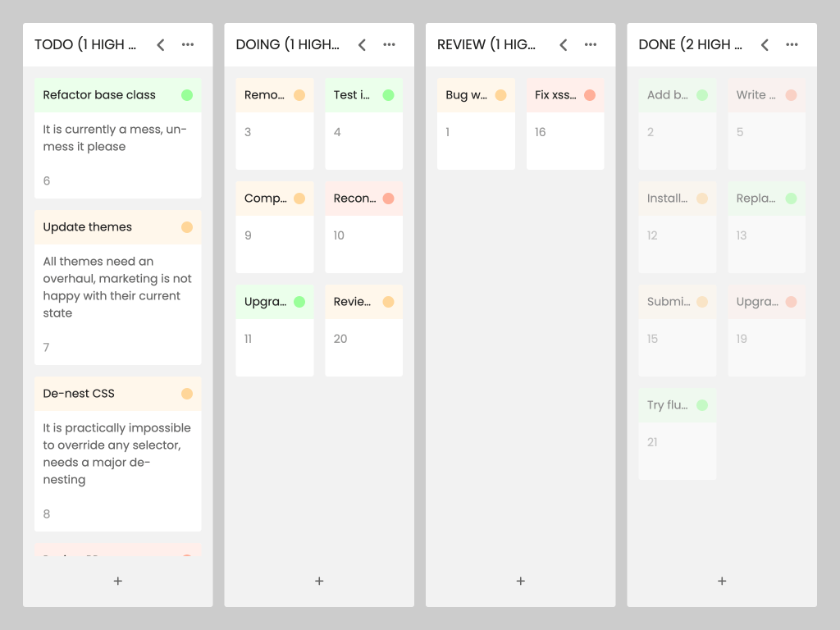
Task: Open the DOING column options menu
Action: 390,44
